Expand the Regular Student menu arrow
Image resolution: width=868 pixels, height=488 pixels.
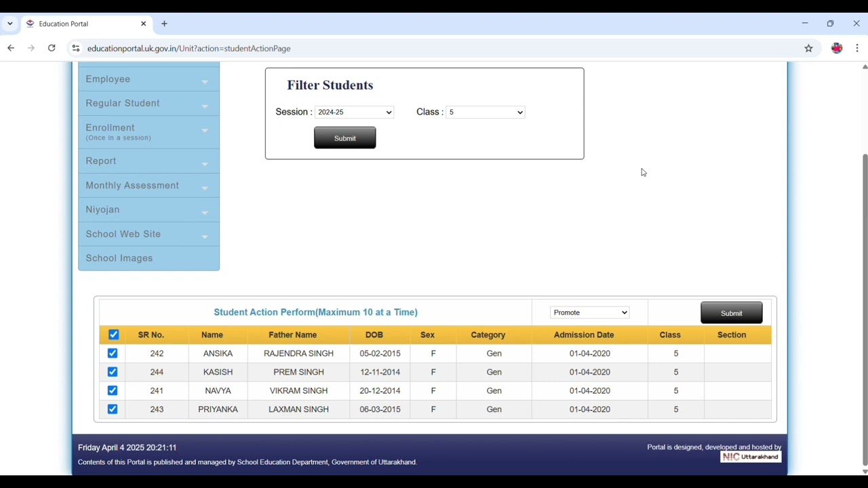coord(205,106)
